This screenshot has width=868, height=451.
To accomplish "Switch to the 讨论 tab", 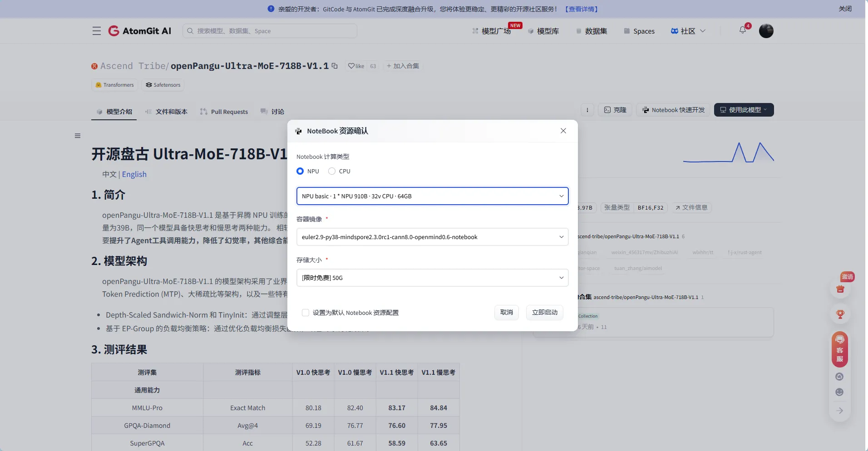I will [272, 112].
